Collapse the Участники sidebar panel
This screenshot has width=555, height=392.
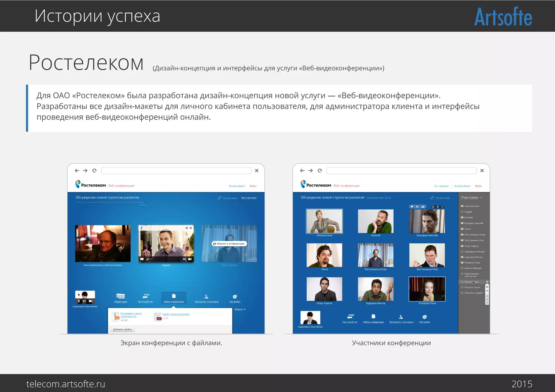pos(472,198)
